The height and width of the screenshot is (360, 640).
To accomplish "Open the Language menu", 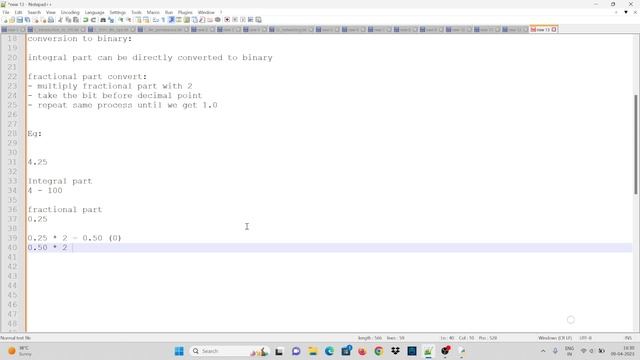I will click(95, 12).
